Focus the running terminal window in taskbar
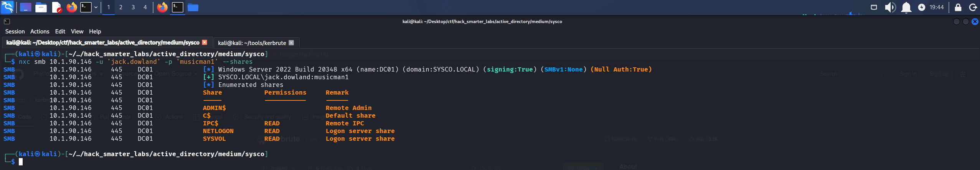The image size is (980, 170). click(x=177, y=7)
